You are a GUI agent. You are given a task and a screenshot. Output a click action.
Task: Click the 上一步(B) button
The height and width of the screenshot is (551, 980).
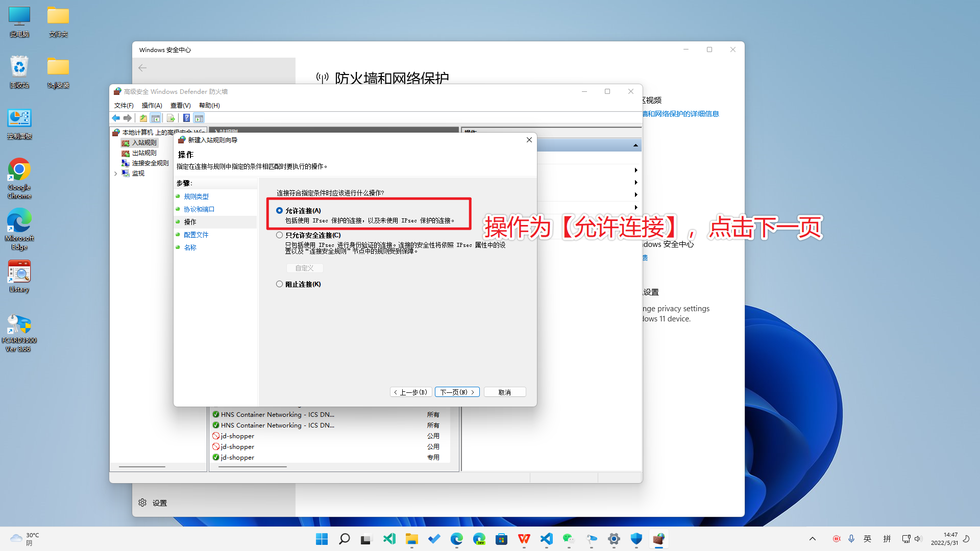tap(411, 392)
